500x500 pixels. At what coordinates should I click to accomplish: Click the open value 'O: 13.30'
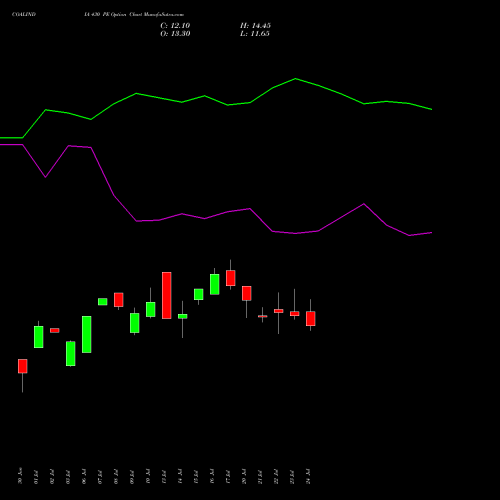point(175,34)
